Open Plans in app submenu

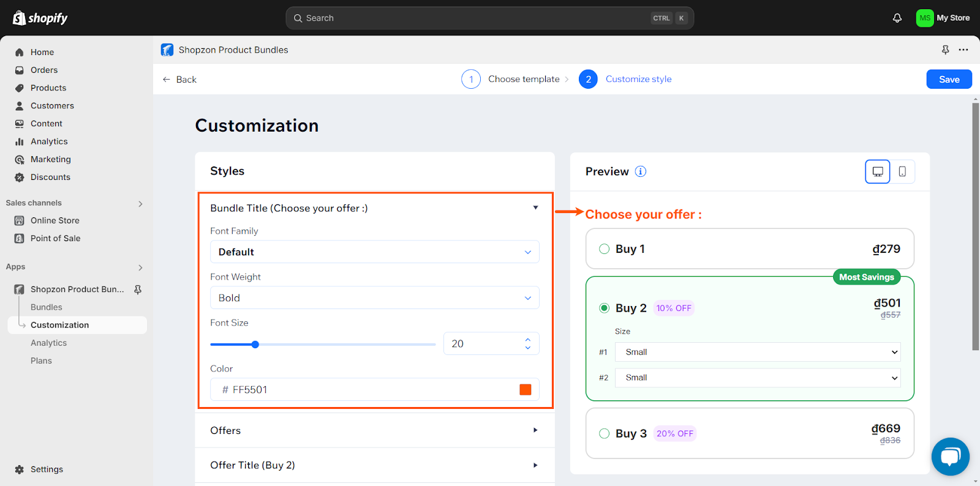coord(41,361)
